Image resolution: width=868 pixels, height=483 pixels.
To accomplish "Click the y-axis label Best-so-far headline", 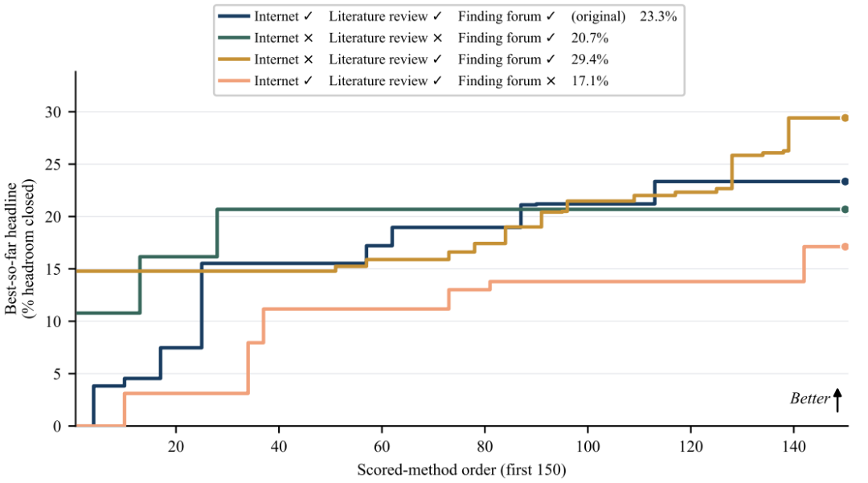I will point(11,249).
